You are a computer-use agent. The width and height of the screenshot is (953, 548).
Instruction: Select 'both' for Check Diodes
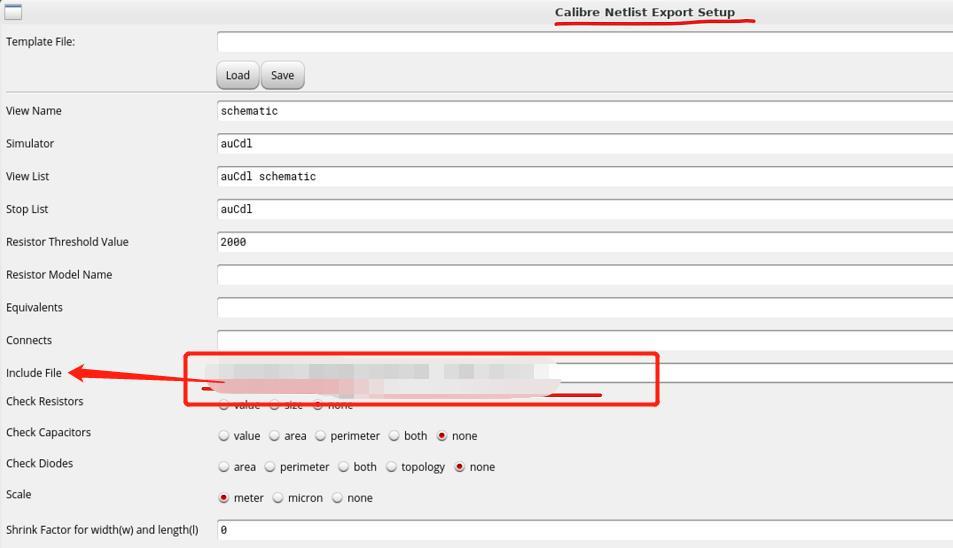(344, 467)
